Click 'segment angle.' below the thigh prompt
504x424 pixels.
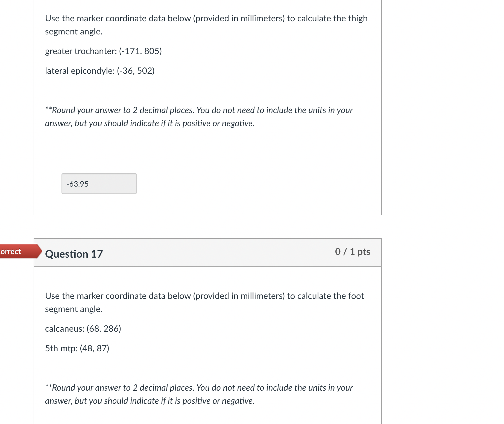pyautogui.click(x=74, y=31)
